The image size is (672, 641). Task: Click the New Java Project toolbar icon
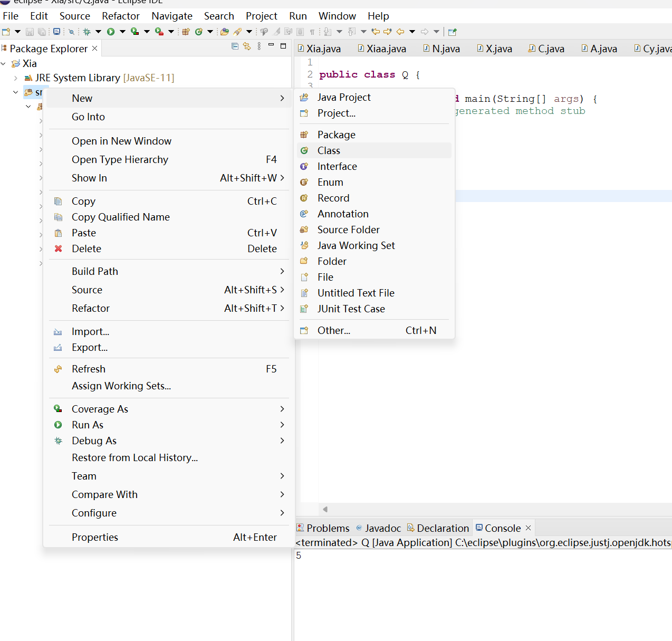(x=185, y=31)
